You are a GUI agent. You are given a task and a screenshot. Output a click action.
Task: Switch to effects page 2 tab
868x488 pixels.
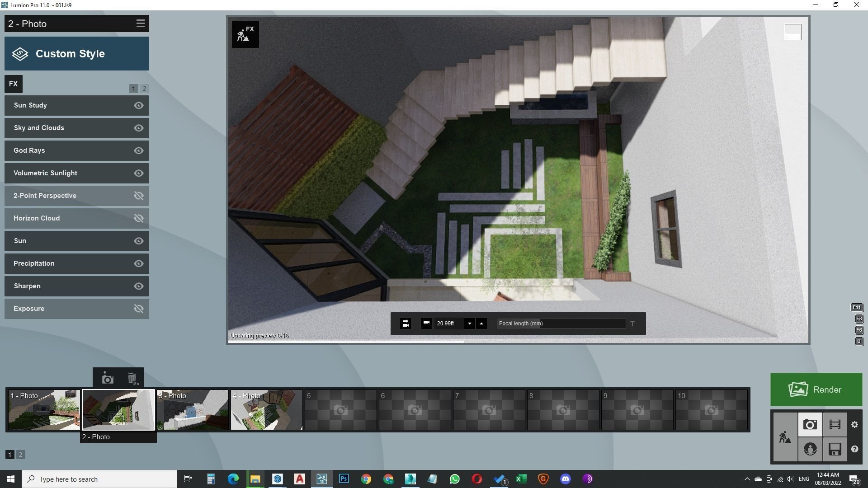click(144, 89)
